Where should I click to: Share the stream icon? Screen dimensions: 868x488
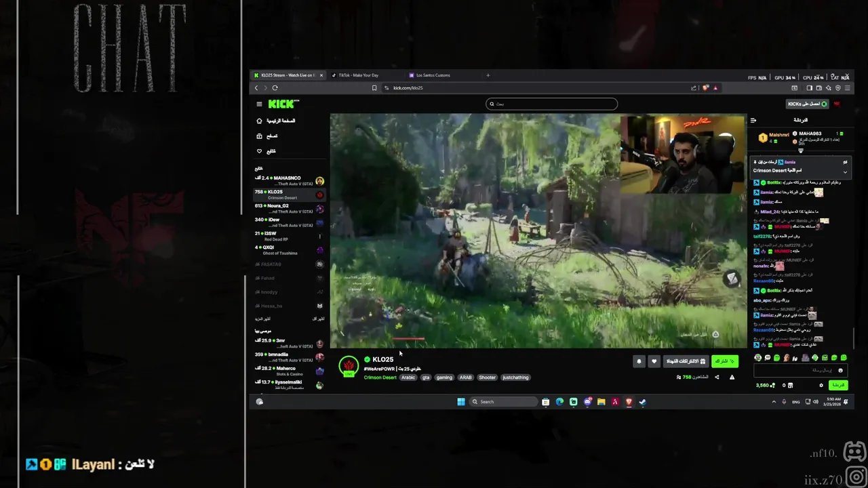tap(717, 378)
